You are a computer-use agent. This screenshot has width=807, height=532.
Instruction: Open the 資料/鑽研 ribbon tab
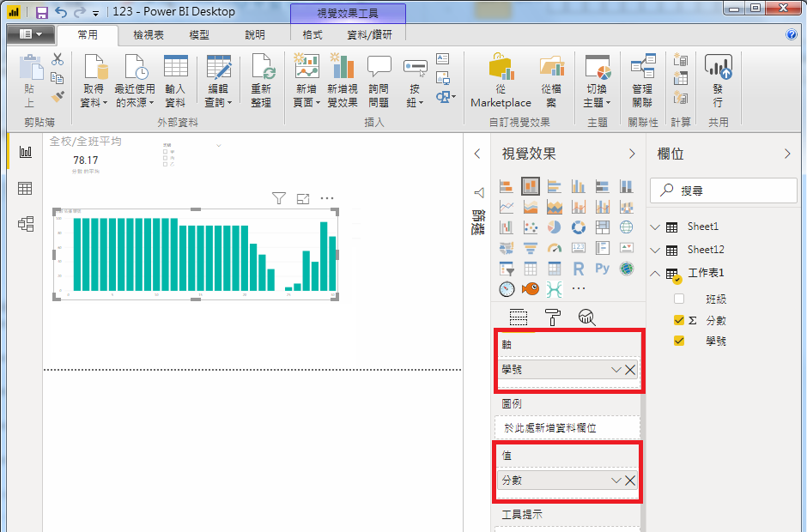(369, 35)
